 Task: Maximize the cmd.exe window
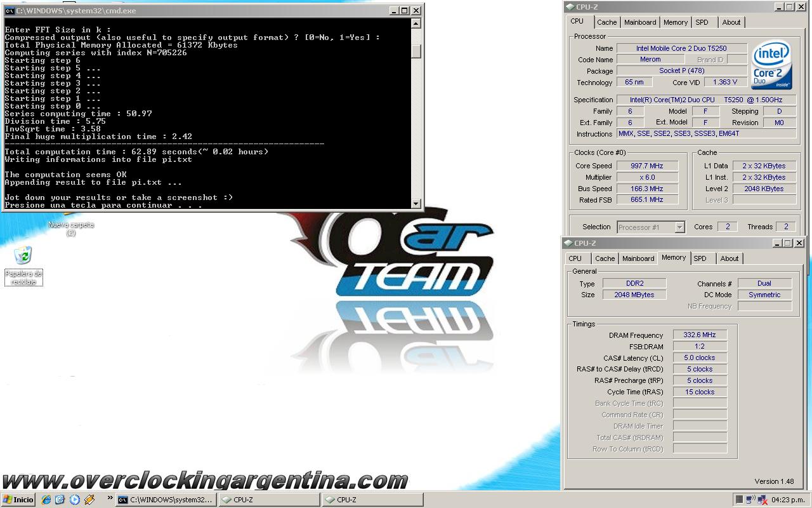coord(405,11)
